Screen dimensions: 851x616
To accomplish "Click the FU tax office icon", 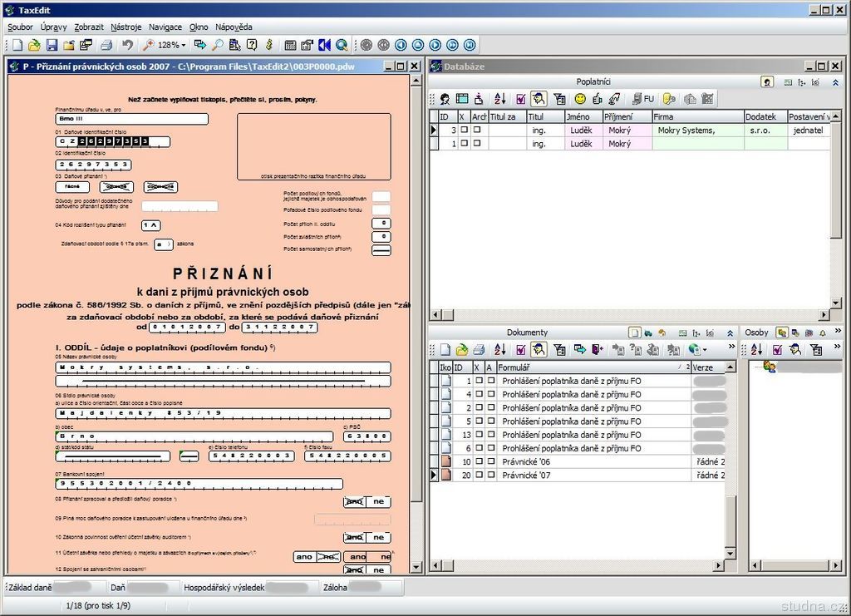I will point(642,99).
